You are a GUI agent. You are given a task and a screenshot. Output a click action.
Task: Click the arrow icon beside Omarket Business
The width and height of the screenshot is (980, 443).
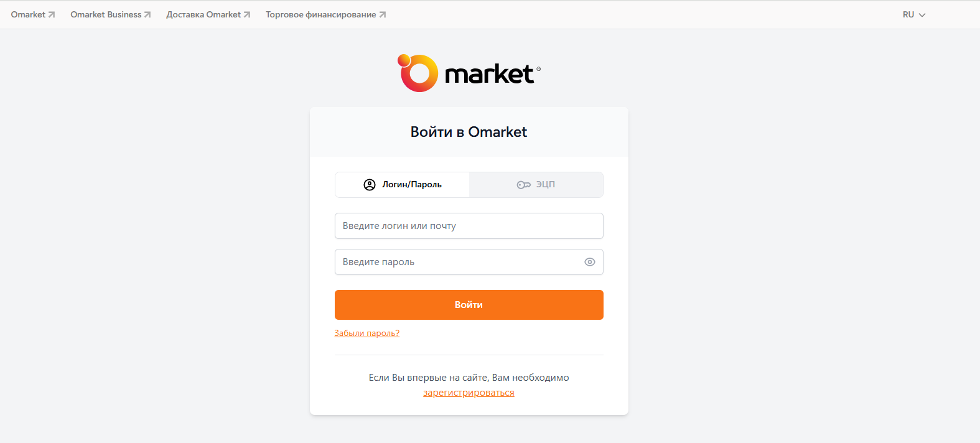[x=149, y=14]
